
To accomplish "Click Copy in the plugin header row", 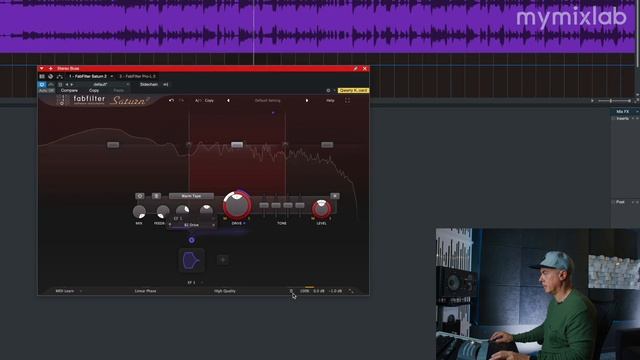I will pos(94,90).
